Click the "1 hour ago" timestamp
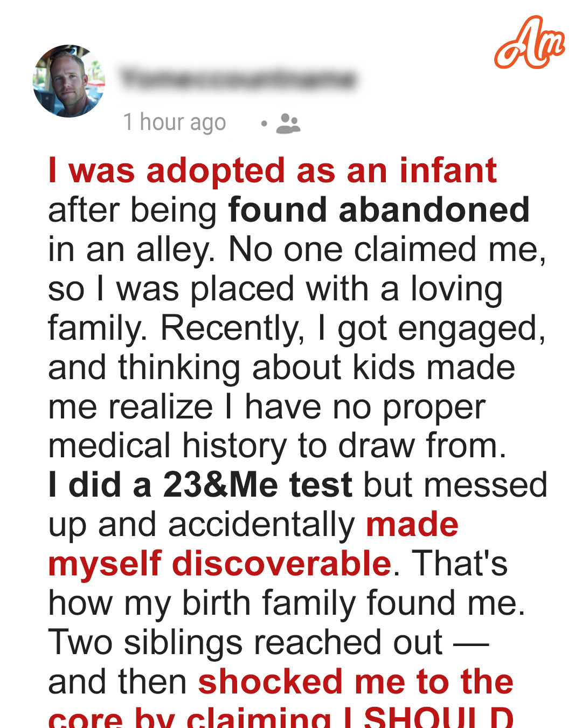Image resolution: width=582 pixels, height=728 pixels. coord(175,122)
